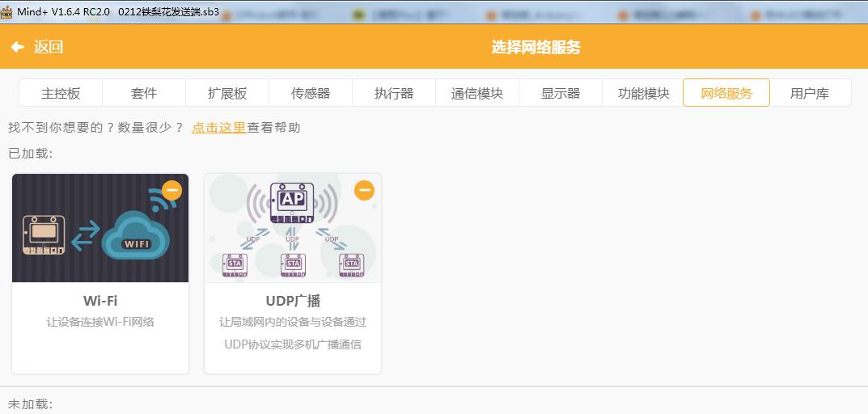The image size is (868, 414).
Task: Remove the UDP广播 extension with minus icon
Action: (x=364, y=190)
